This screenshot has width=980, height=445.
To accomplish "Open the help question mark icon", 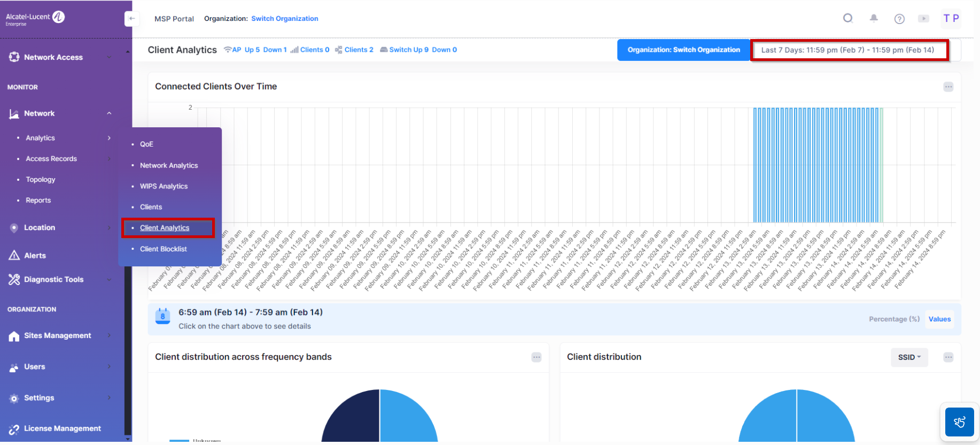I will point(899,19).
